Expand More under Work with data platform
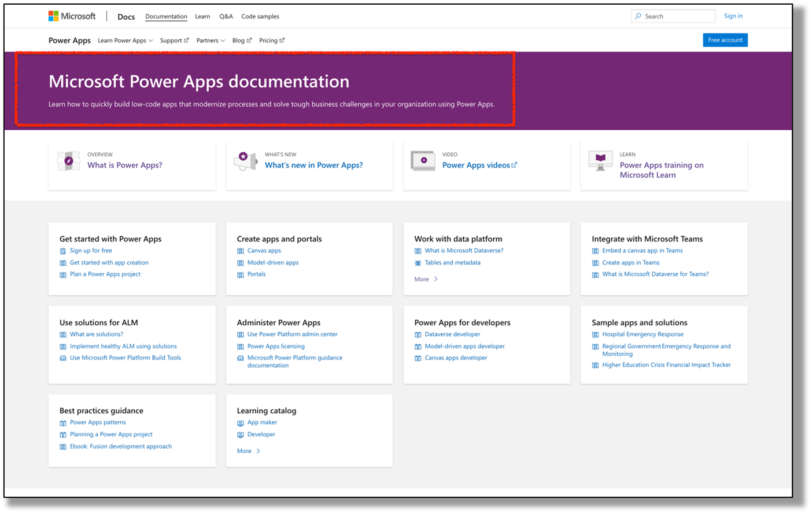The width and height of the screenshot is (812, 514). coord(426,279)
